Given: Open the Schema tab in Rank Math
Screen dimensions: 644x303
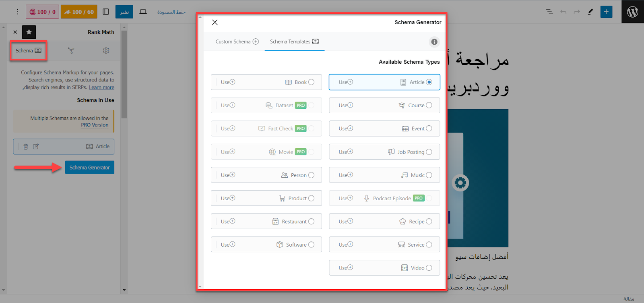Looking at the screenshot, I should point(29,51).
